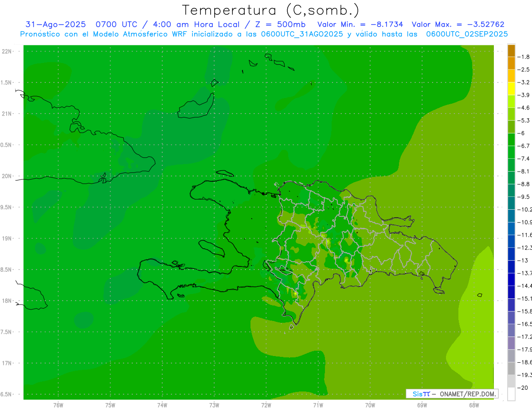Pick the teal swatch between -9.5 and -10.2
Image resolution: width=532 pixels, height=411 pixels.
tap(511, 203)
